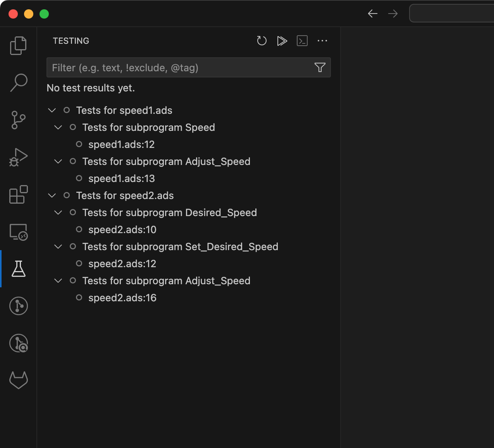Screen dimensions: 494x448
Task: Click the 'No test results yet.' message
Action: tap(91, 88)
